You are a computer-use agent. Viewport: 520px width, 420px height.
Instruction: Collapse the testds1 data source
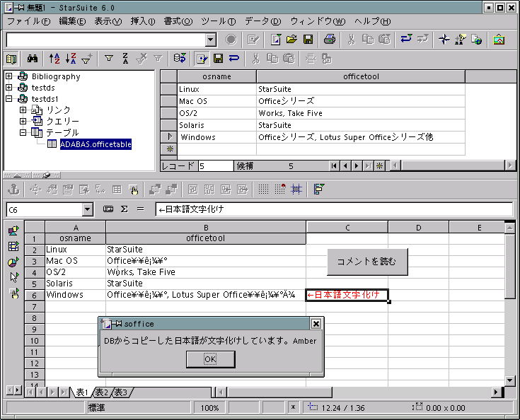point(9,99)
